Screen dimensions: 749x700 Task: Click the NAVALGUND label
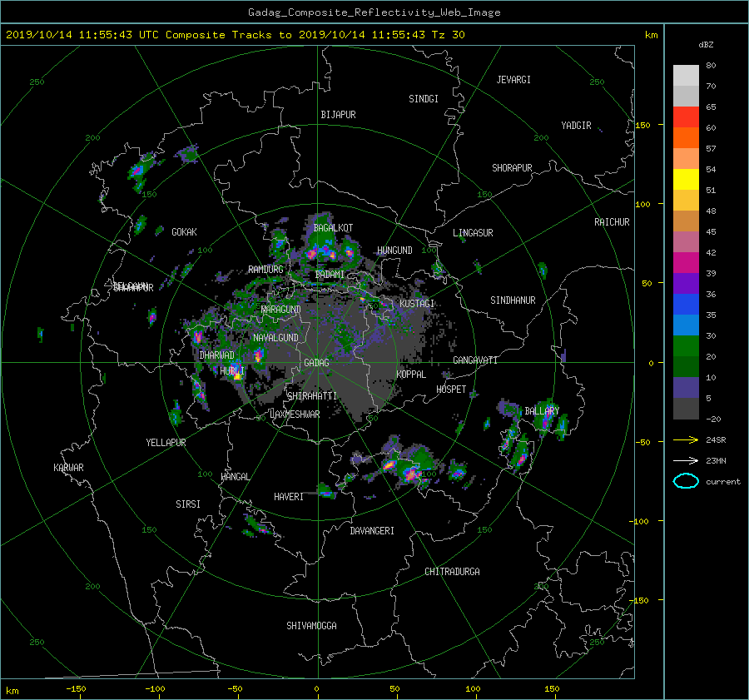(x=275, y=338)
